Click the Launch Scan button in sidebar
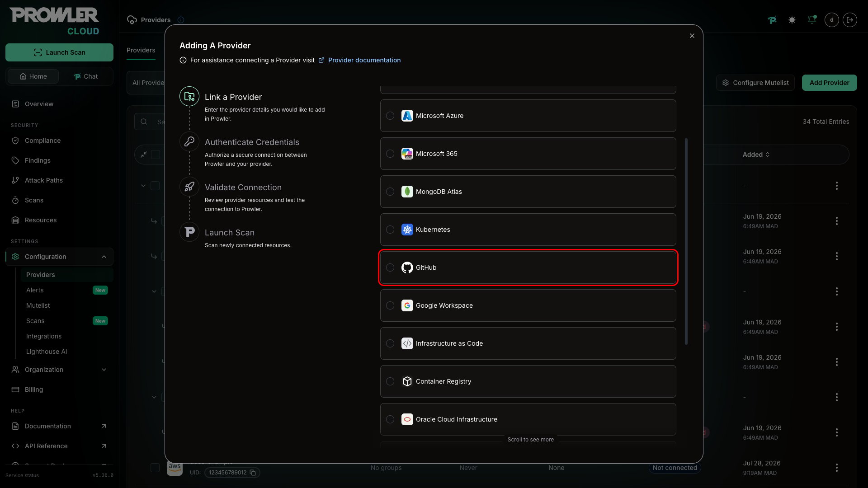The height and width of the screenshot is (488, 868). tap(59, 52)
